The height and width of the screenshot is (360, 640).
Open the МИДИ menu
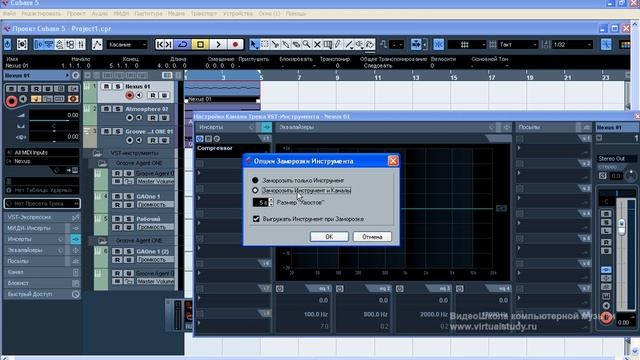point(121,13)
